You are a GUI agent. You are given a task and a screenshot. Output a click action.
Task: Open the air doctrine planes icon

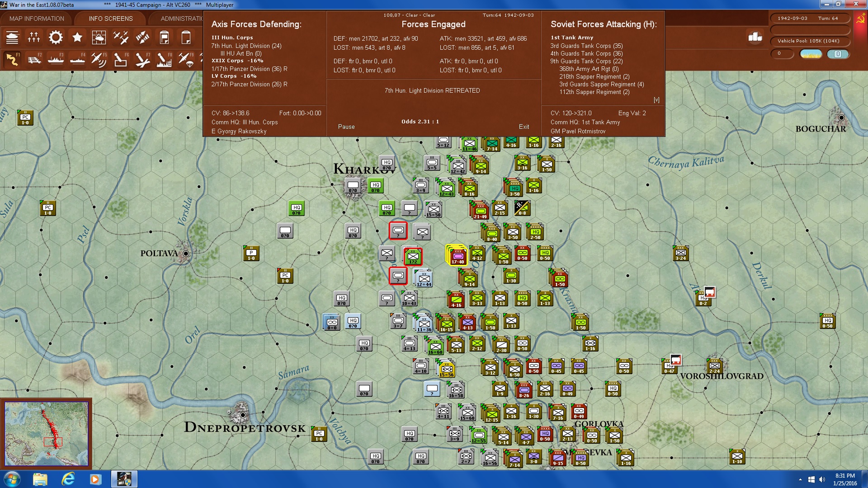point(121,38)
